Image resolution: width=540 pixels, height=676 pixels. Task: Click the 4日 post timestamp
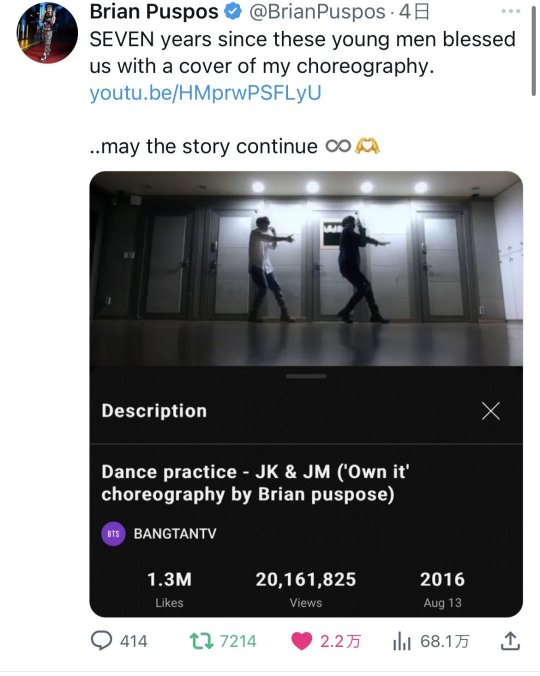414,12
